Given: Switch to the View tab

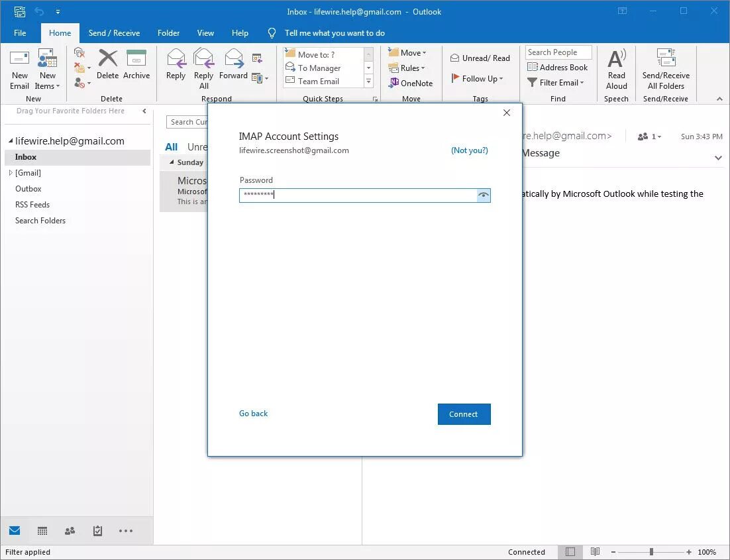Looking at the screenshot, I should coord(205,33).
